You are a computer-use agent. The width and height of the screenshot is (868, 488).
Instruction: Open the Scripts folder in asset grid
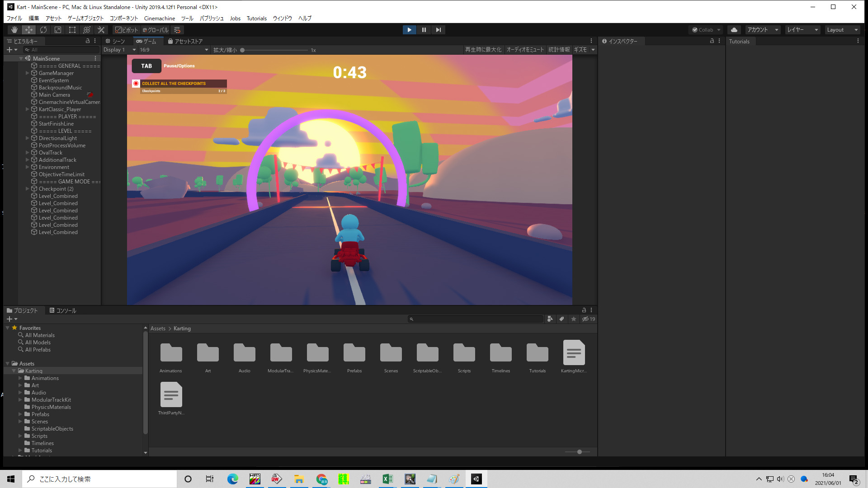pos(464,352)
